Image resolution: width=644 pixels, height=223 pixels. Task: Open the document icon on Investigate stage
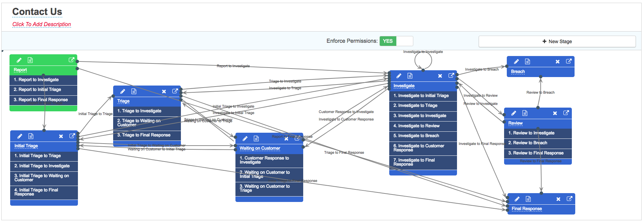click(x=410, y=76)
